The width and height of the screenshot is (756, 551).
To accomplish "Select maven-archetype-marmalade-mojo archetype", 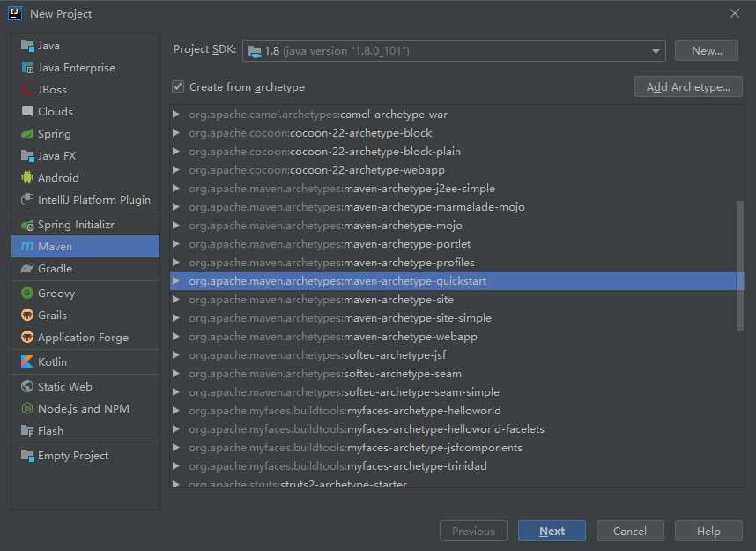I will [457, 207].
